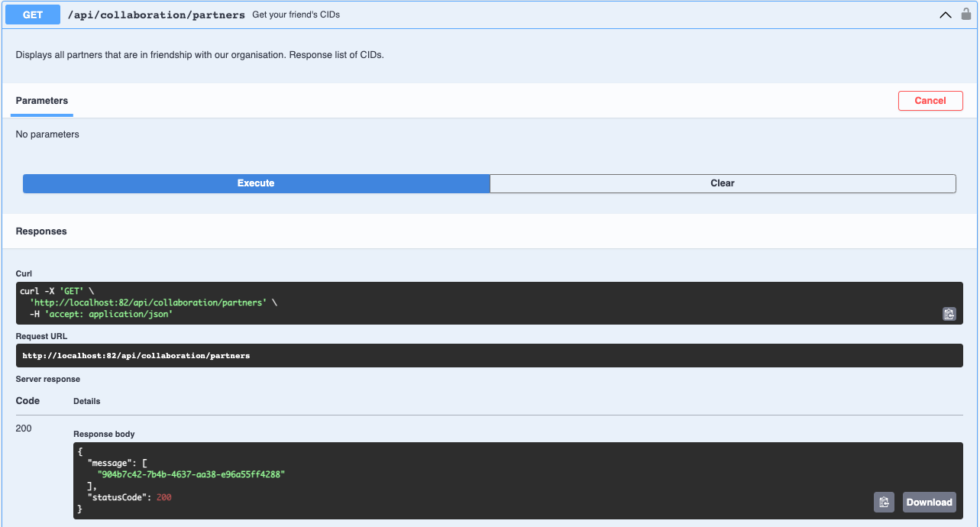Collapse the partners endpoint with the chevron
Screen dimensions: 980x527
(946, 15)
